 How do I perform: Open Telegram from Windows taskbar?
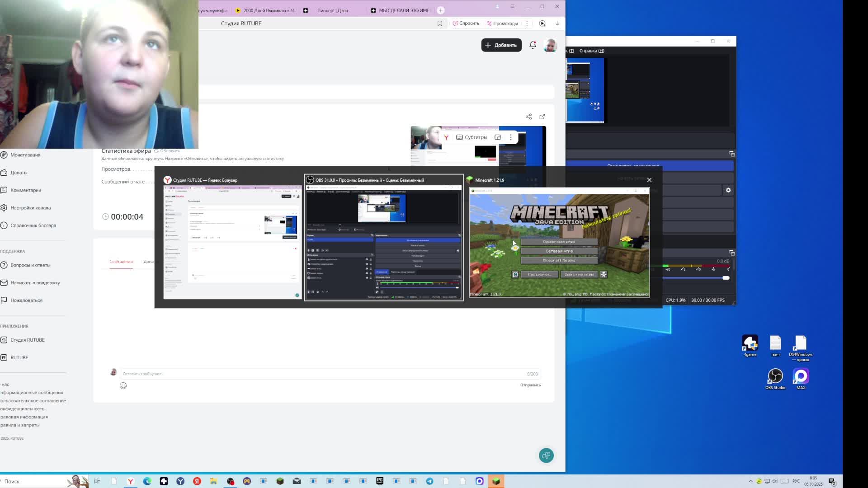point(429,481)
